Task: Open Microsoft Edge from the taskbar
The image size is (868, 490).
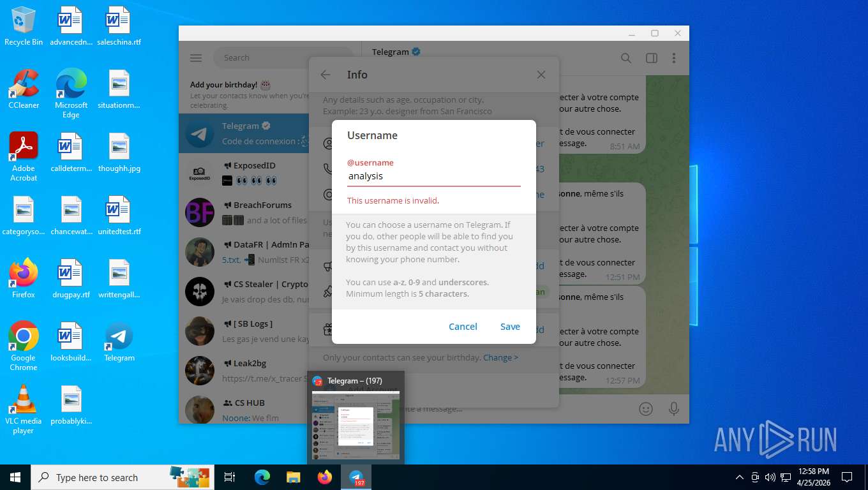Action: tap(262, 477)
